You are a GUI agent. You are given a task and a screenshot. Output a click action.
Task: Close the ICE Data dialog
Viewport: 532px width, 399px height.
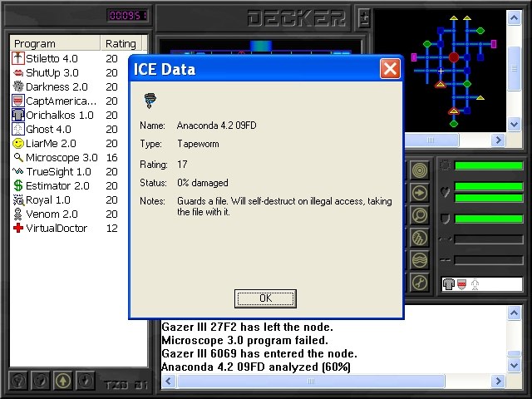[x=390, y=69]
